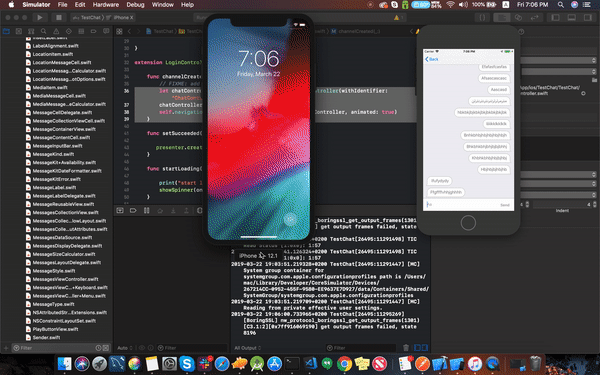The image size is (600, 375).
Task: Click the 'Ifufydydy' chat bubble
Action: click(440, 181)
